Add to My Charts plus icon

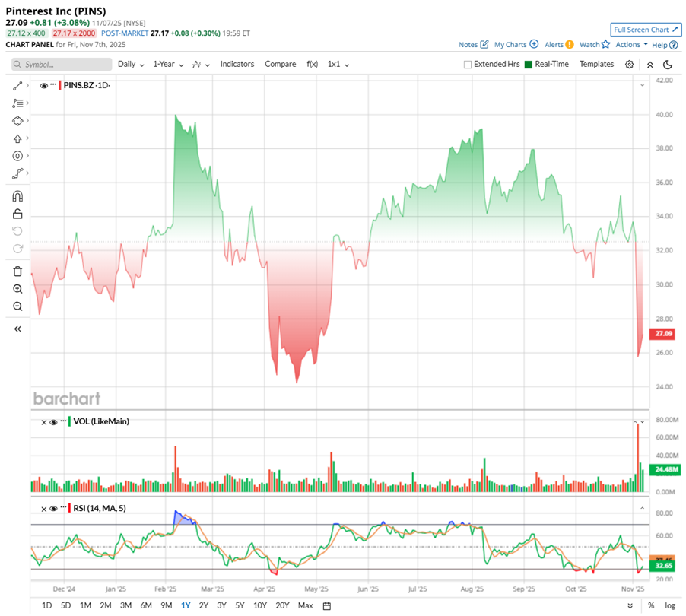534,44
